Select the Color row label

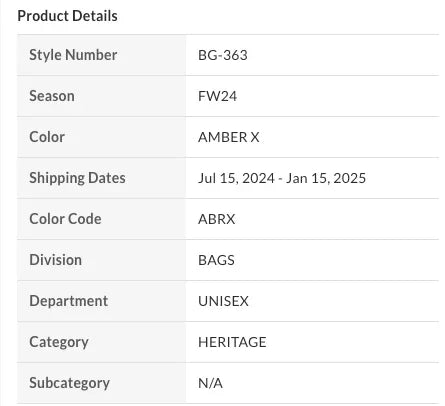(x=47, y=137)
